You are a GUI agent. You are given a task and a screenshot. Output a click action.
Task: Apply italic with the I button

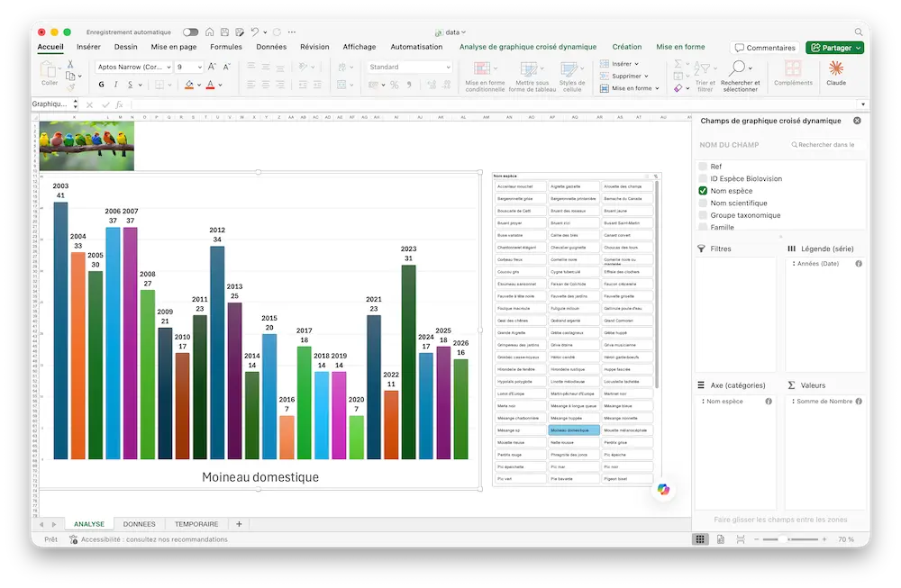coord(116,85)
